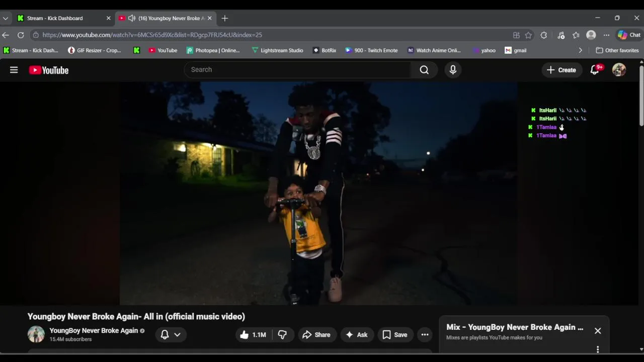Click scrollbar down arrow at bottom
The height and width of the screenshot is (362, 644).
coord(641,349)
